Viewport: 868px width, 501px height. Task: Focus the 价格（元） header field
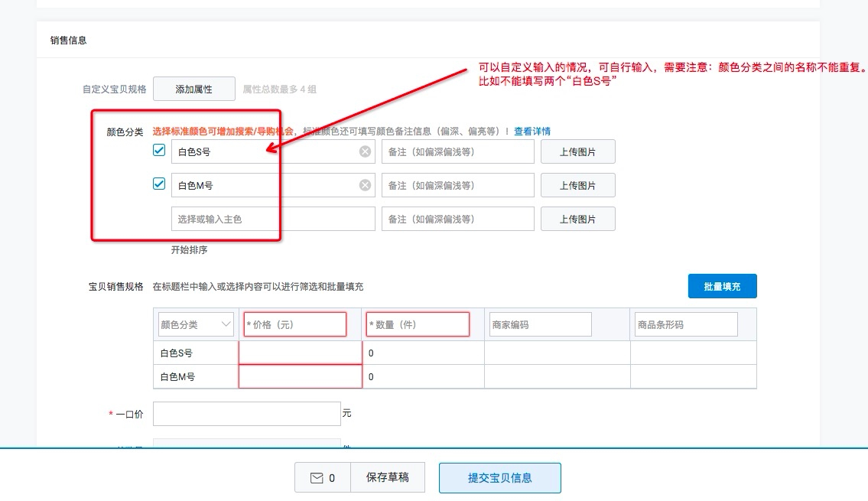click(x=294, y=324)
